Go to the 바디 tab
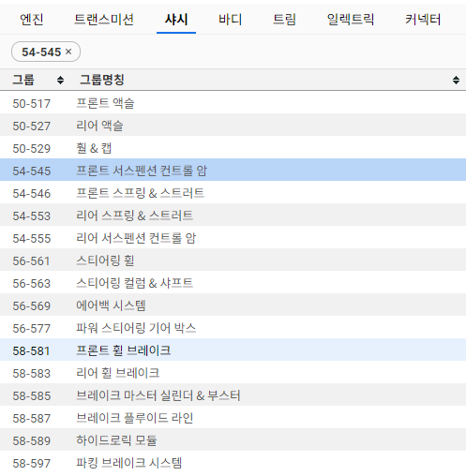The image size is (466, 476). [230, 20]
